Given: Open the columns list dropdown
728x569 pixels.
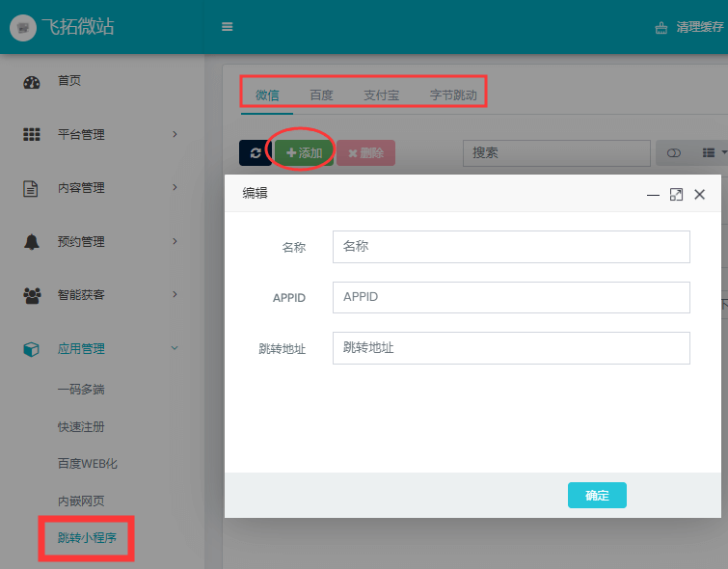Looking at the screenshot, I should click(714, 152).
